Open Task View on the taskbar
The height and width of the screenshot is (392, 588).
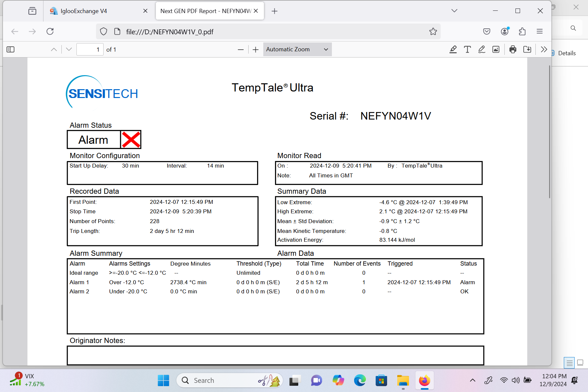coord(294,381)
